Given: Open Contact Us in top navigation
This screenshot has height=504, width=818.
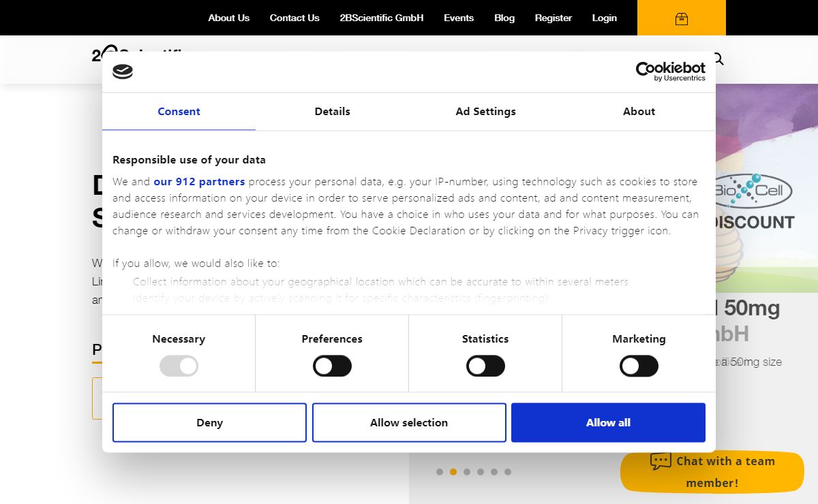Looking at the screenshot, I should point(294,18).
